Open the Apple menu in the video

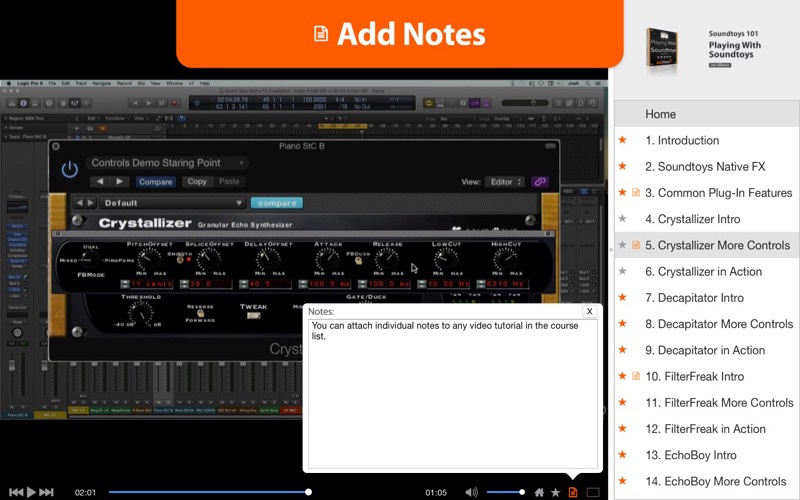pos(9,83)
